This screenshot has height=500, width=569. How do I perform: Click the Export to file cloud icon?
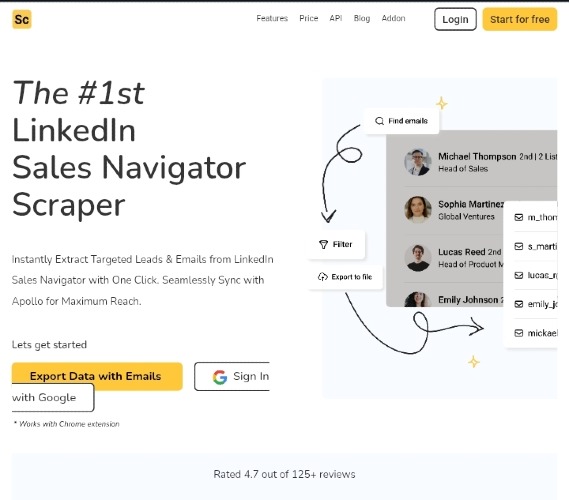323,277
